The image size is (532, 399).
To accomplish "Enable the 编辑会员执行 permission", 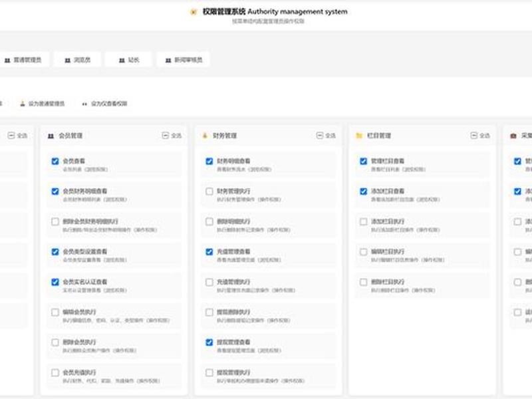I will tap(55, 312).
